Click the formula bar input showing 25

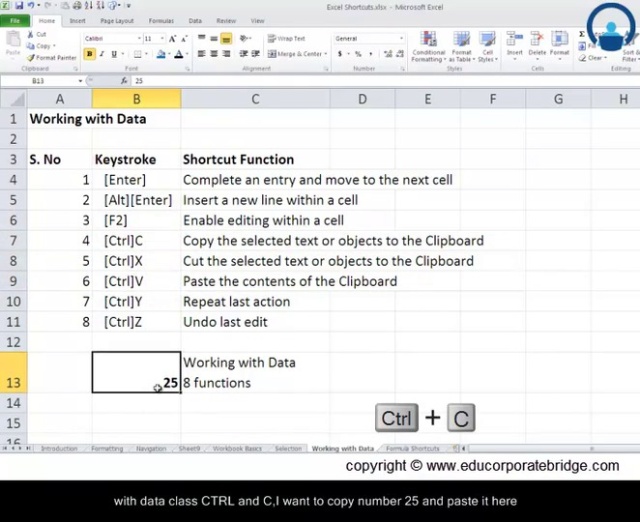[x=386, y=81]
